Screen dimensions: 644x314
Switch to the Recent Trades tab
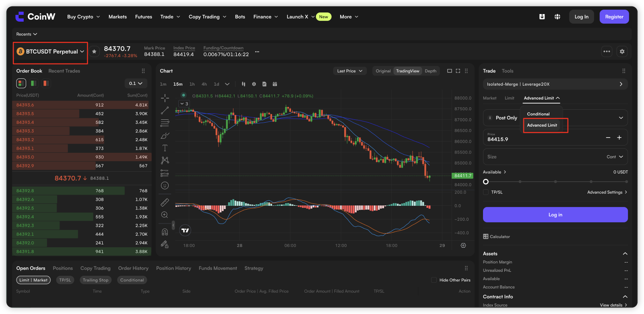[64, 71]
